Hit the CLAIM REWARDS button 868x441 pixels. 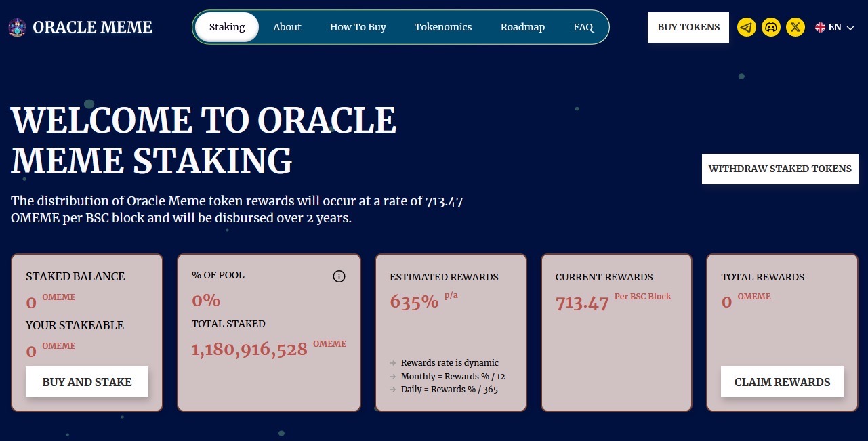pyautogui.click(x=782, y=382)
